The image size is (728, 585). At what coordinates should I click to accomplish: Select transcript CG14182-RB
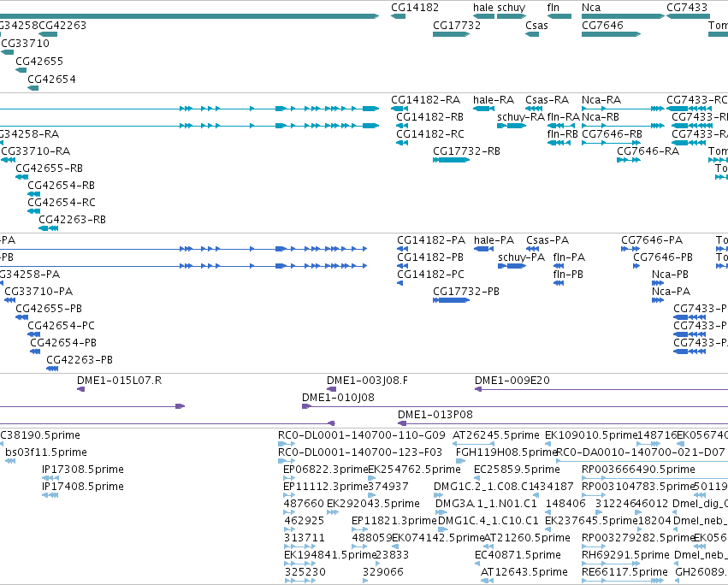pos(430,117)
